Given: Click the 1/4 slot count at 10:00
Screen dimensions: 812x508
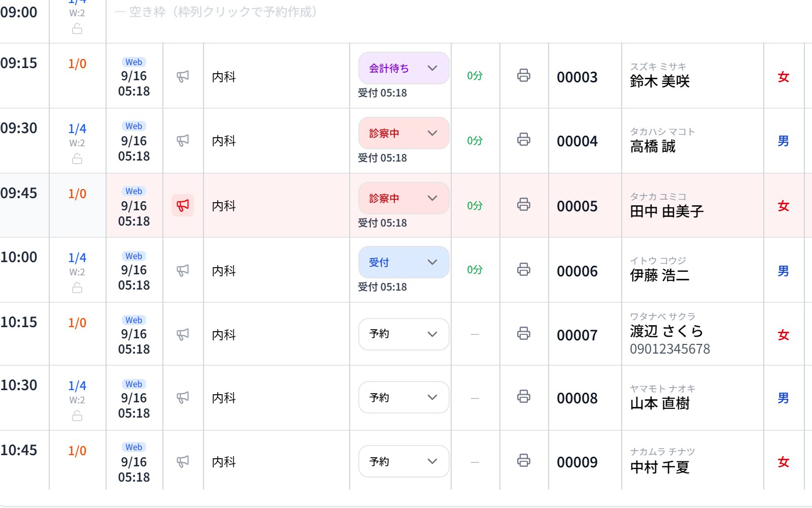Looking at the screenshot, I should (77, 258).
